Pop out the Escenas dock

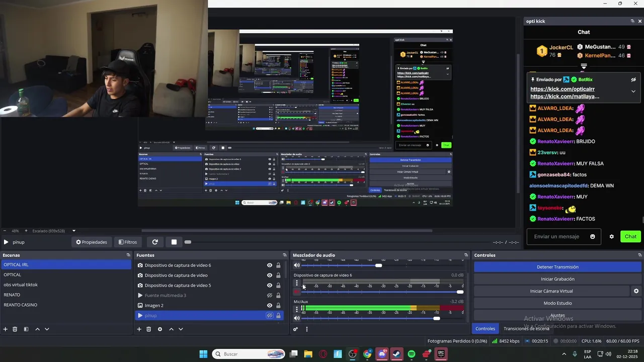(x=128, y=255)
